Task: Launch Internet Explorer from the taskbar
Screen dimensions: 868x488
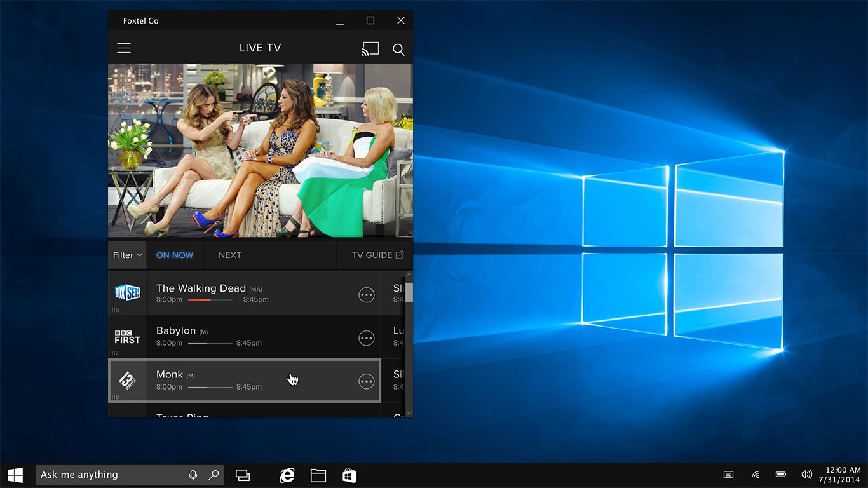Action: click(x=287, y=475)
